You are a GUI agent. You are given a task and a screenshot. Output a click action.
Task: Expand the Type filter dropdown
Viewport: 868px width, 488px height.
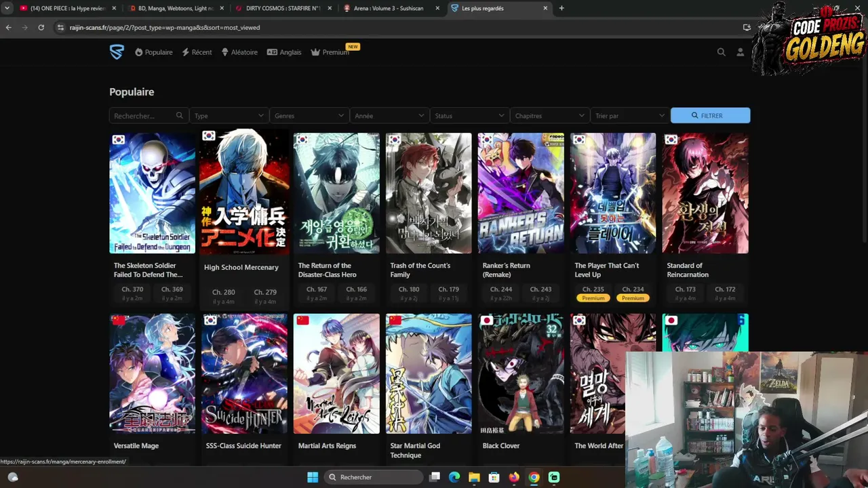[229, 116]
